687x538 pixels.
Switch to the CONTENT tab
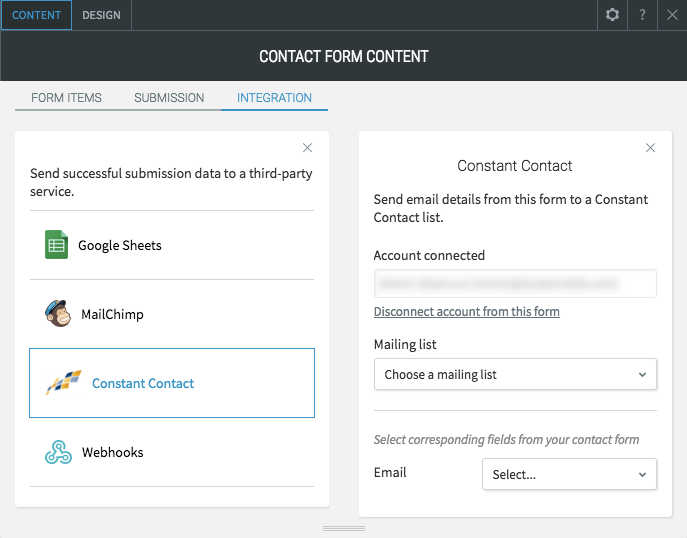[x=36, y=15]
